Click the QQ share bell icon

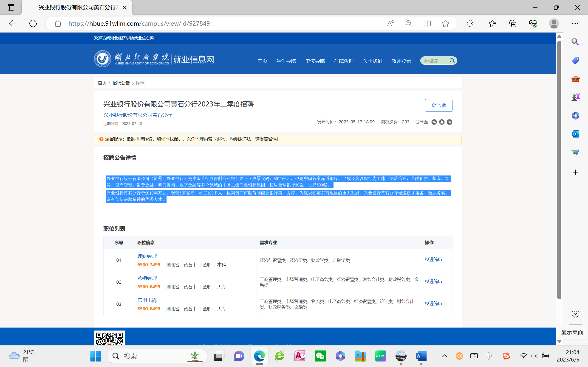click(442, 122)
